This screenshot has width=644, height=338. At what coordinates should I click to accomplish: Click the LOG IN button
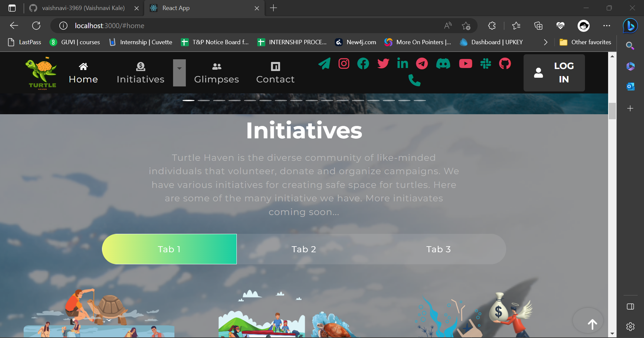coord(554,73)
